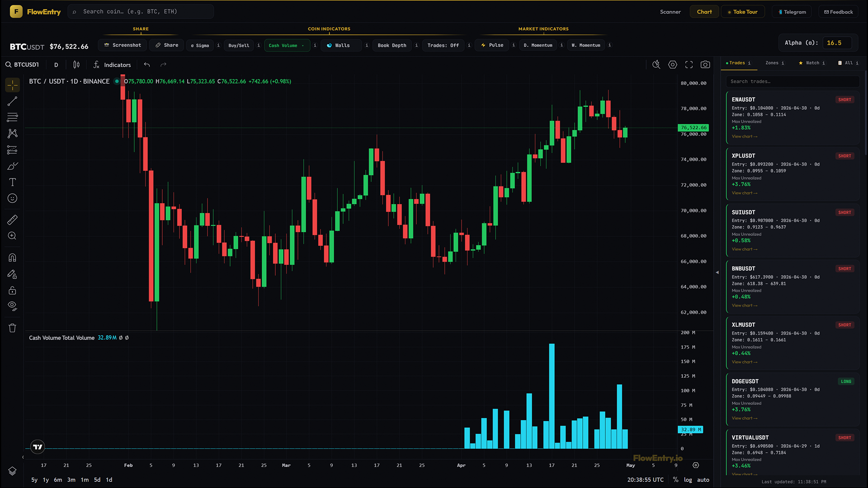Image resolution: width=868 pixels, height=488 pixels.
Task: Toggle stay in drawing mode
Action: pos(12,274)
